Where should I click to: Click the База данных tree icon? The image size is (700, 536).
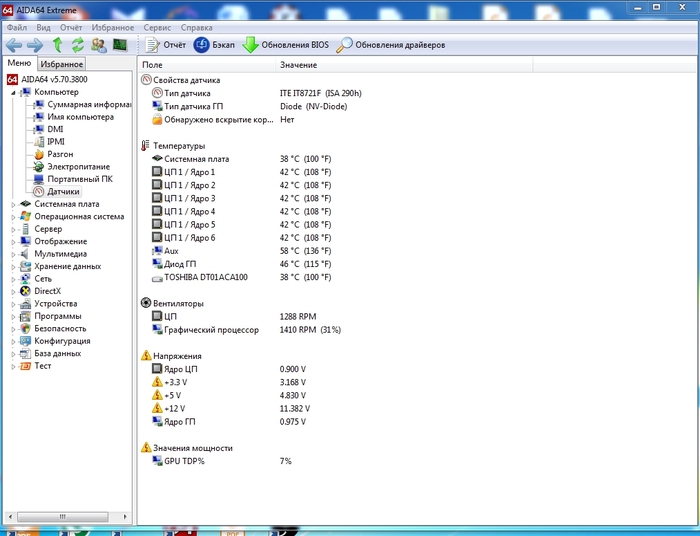(26, 353)
